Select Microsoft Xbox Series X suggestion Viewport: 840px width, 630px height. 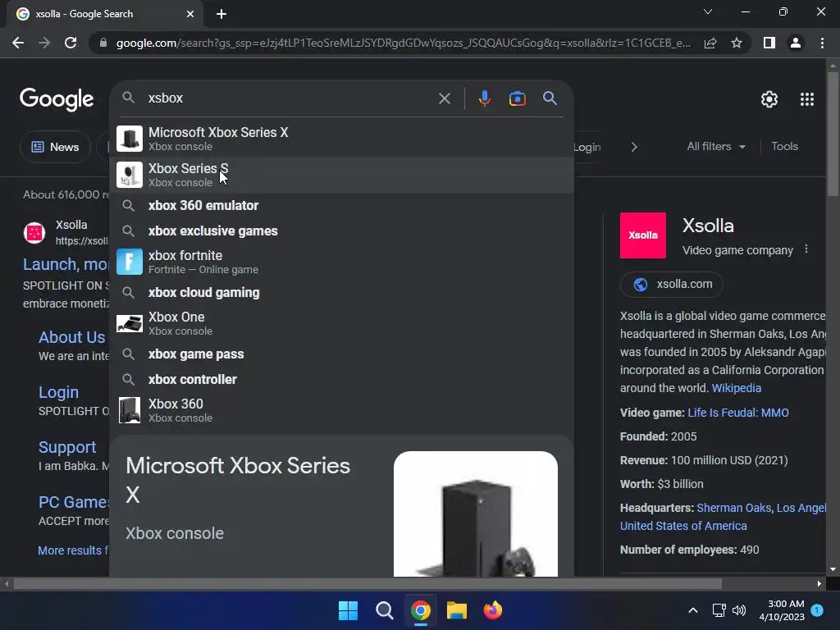[x=342, y=139]
